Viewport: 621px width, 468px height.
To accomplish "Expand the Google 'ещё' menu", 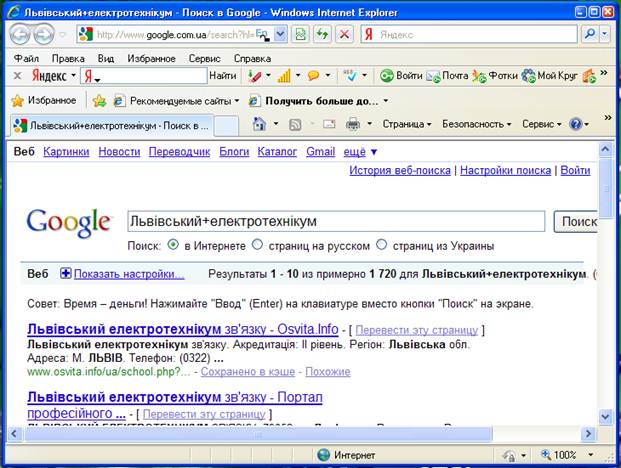I will coord(360,152).
